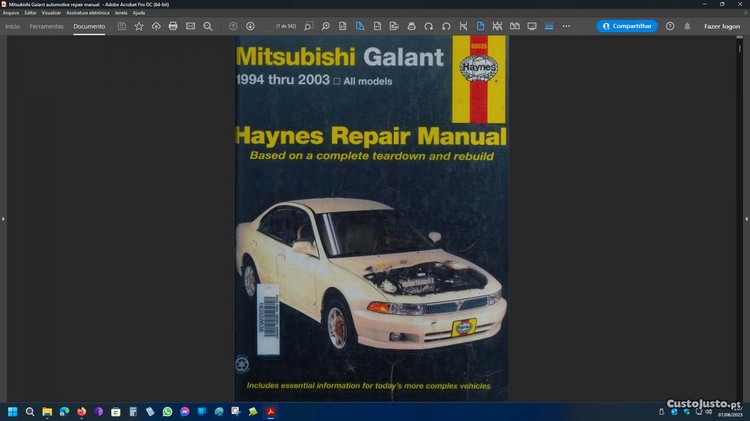Open the notifications bell
The width and height of the screenshot is (750, 421).
687,26
